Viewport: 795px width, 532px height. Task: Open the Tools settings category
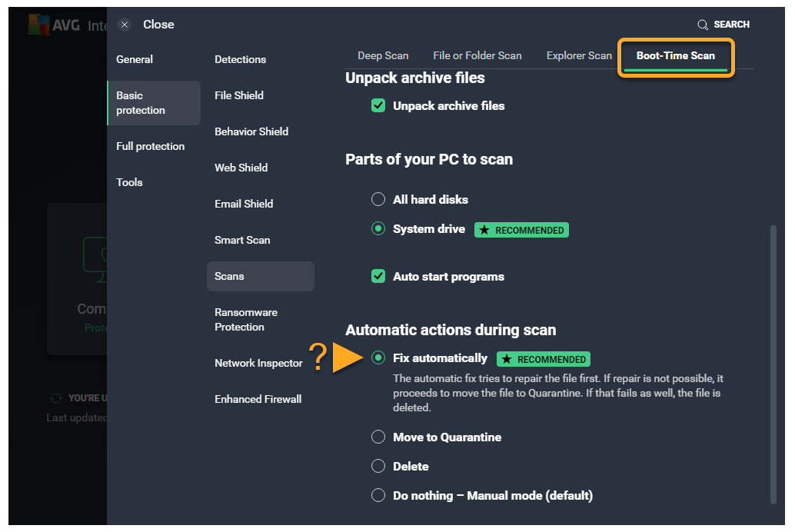coord(129,182)
